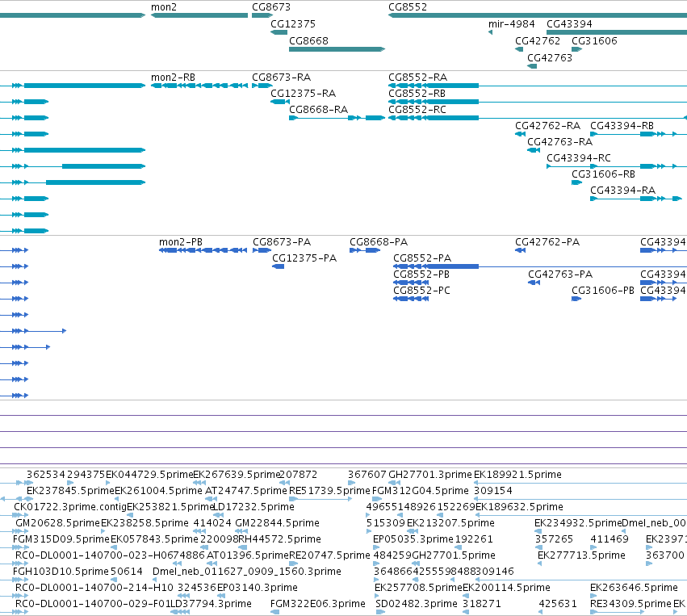Click the CG8552-PC protein label

(421, 291)
